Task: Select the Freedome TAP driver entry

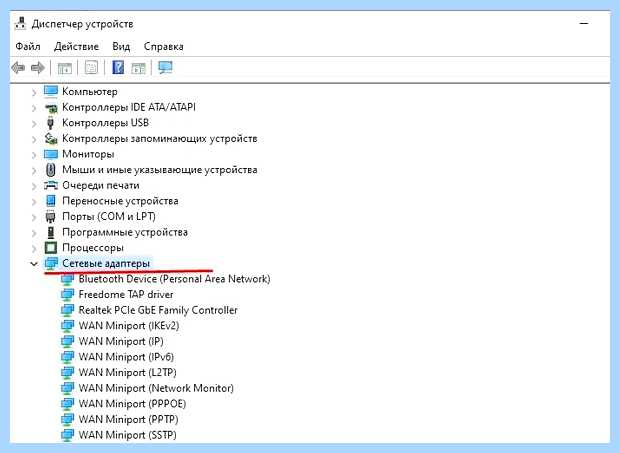Action: 126,294
